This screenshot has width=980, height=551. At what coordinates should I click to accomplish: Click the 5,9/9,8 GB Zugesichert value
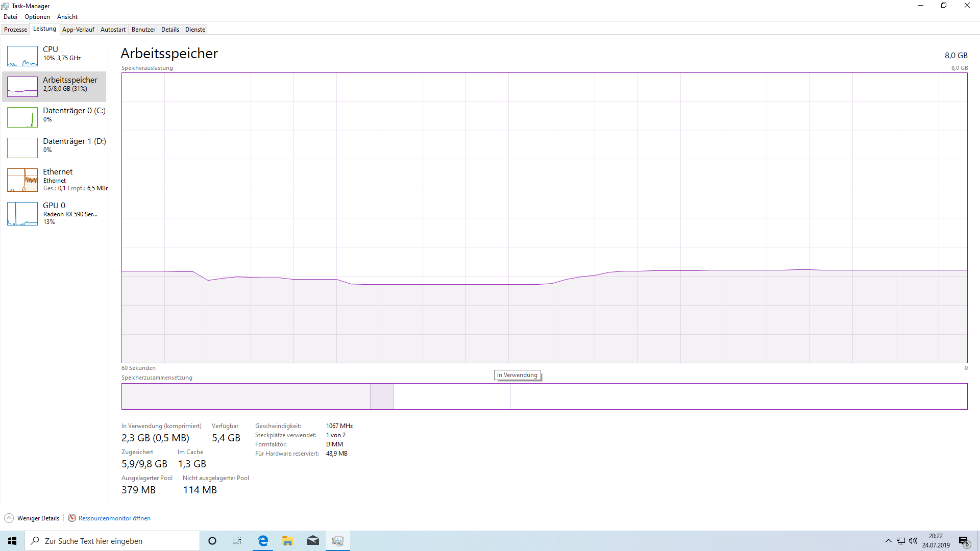(x=144, y=464)
